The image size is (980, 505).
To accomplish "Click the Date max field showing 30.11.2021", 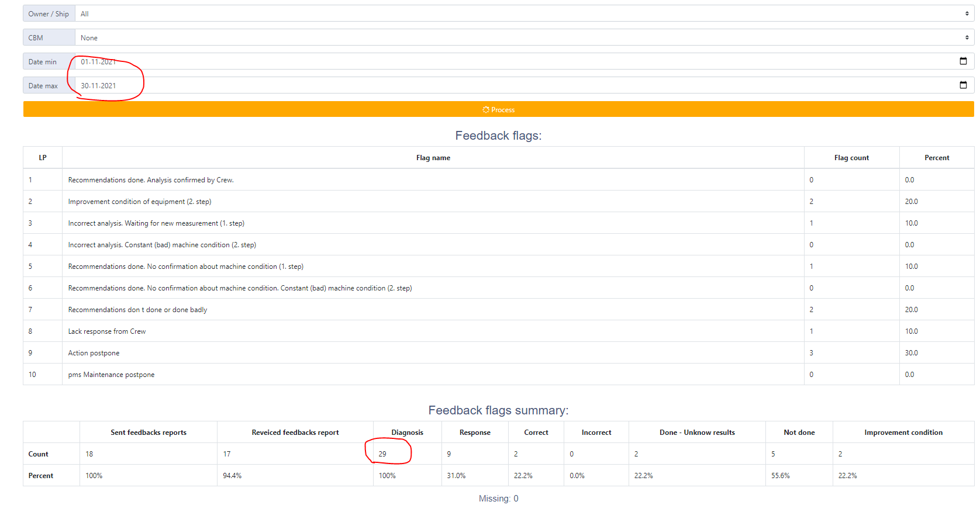I will tap(98, 85).
